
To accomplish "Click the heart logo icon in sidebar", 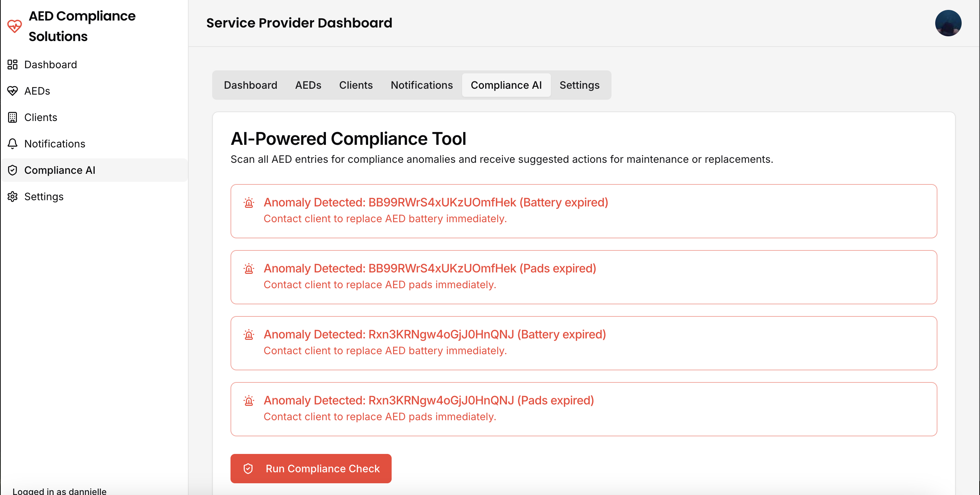I will [14, 26].
